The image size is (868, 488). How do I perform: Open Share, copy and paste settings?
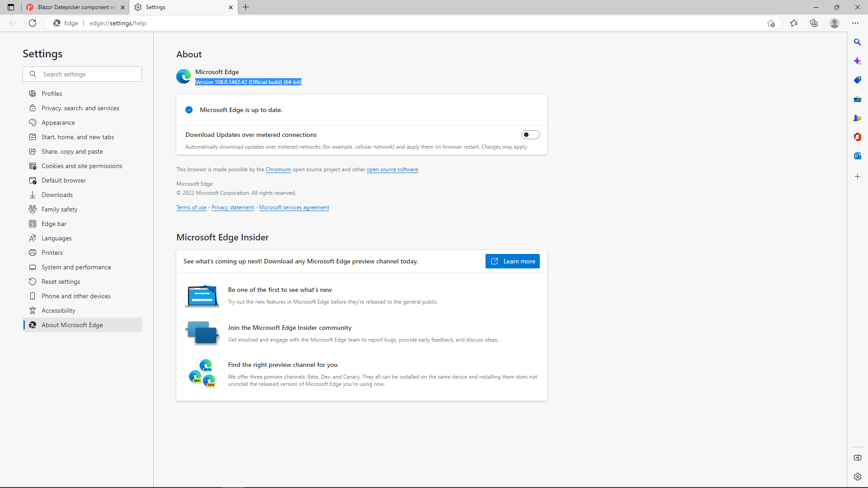point(82,151)
